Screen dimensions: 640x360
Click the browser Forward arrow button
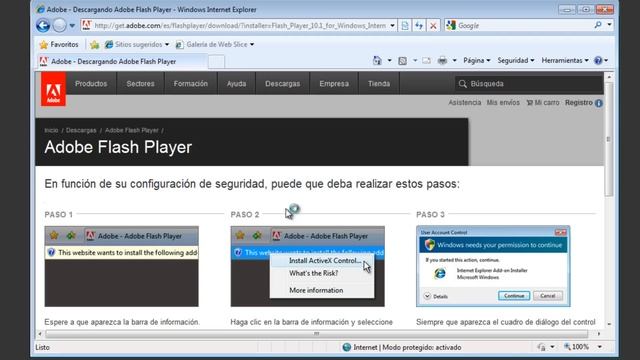pos(60,25)
